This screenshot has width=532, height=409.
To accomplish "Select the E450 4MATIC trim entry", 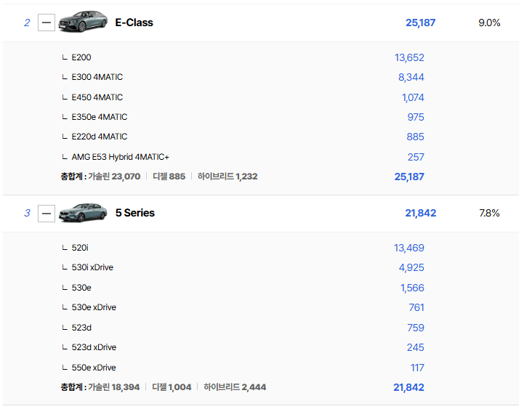I will point(97,97).
